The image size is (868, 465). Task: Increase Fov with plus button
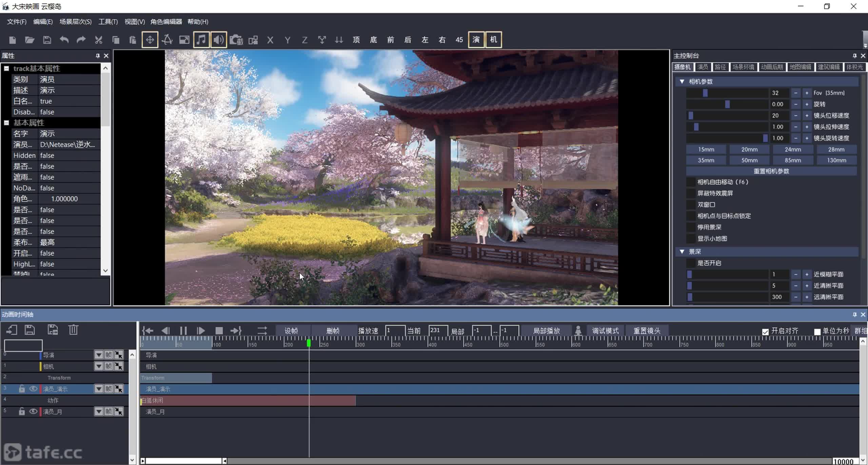(x=807, y=93)
